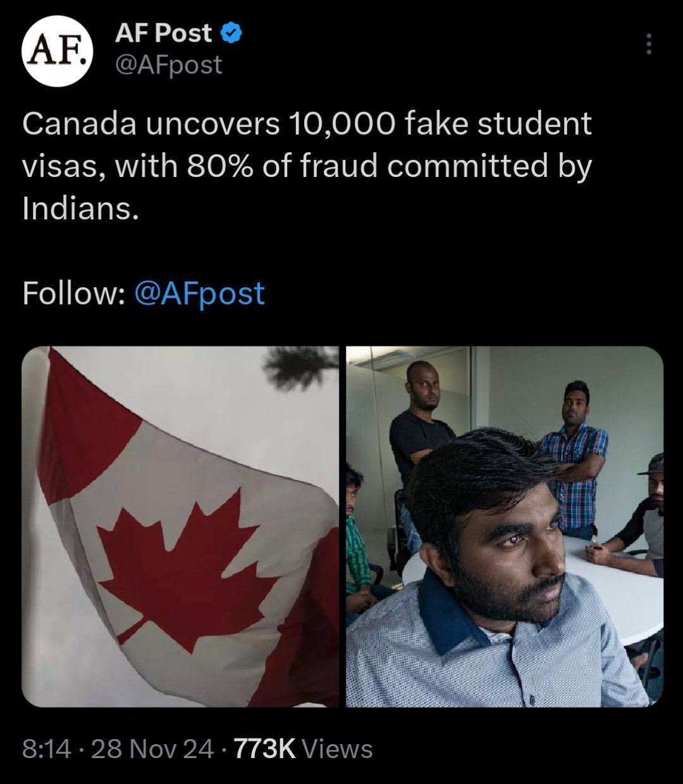
Task: Click the 'Follow:' text in the post
Action: tap(73, 293)
